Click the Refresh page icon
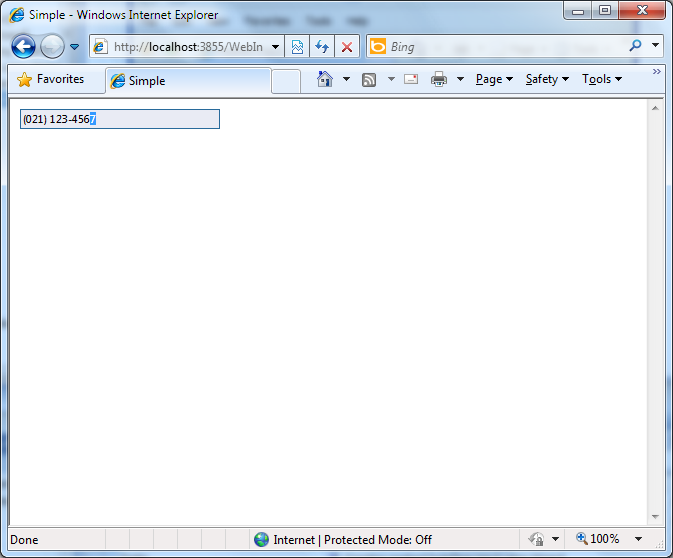Viewport: 673px width, 558px height. (322, 47)
